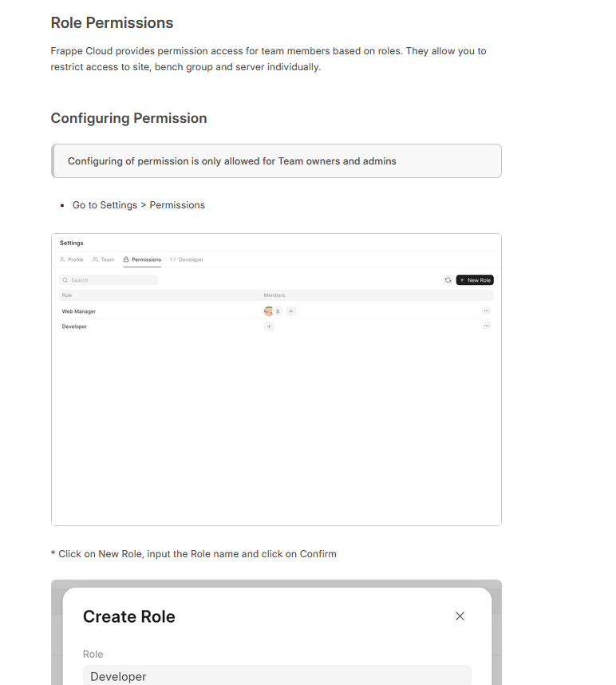Click the 'B' member badge in Web Manager

click(x=278, y=311)
